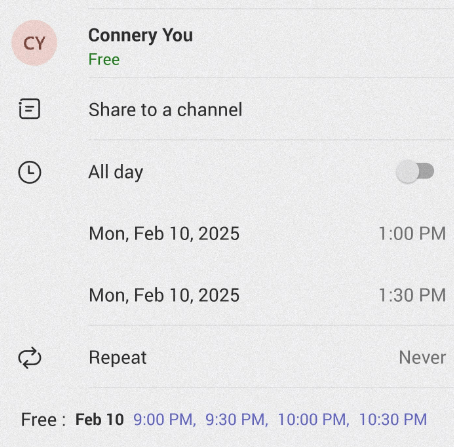Select the 10:30 PM free time suggestion

pyautogui.click(x=393, y=419)
